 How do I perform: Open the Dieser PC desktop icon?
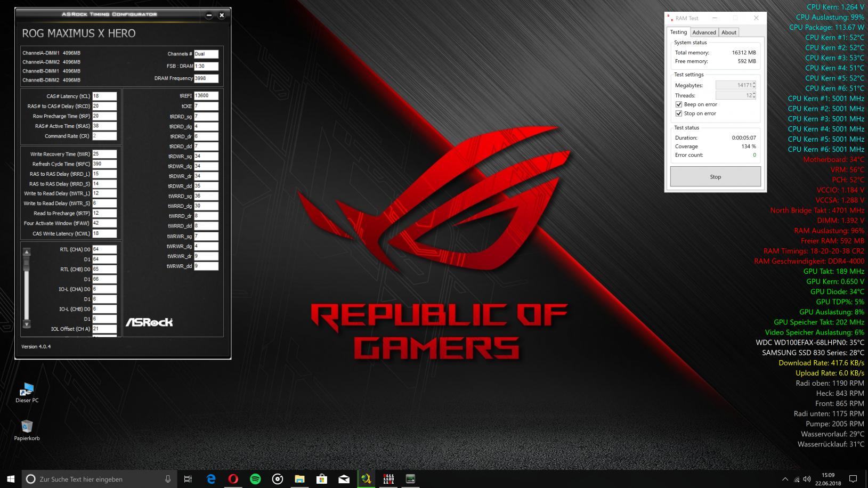pos(27,392)
